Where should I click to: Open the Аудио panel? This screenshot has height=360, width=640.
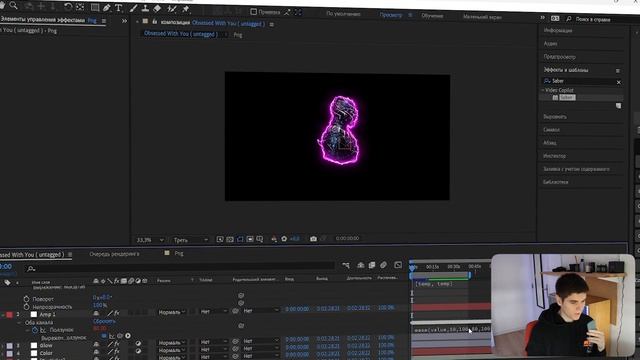550,43
